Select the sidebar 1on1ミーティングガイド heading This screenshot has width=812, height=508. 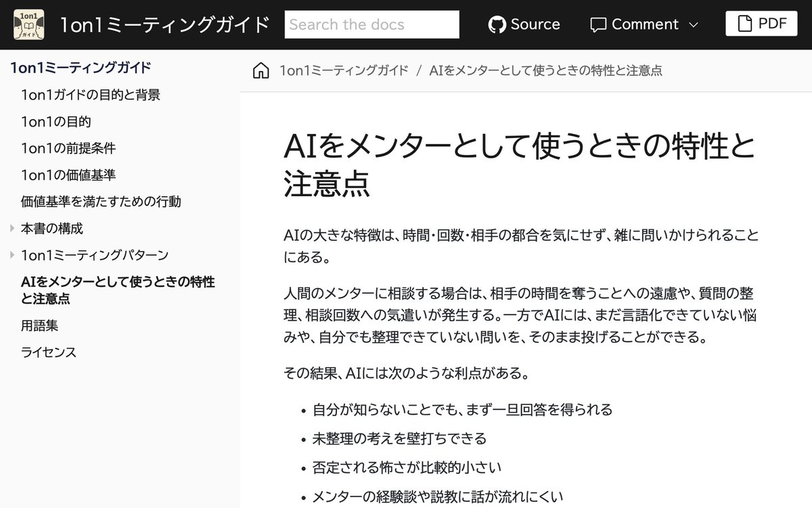coord(81,68)
